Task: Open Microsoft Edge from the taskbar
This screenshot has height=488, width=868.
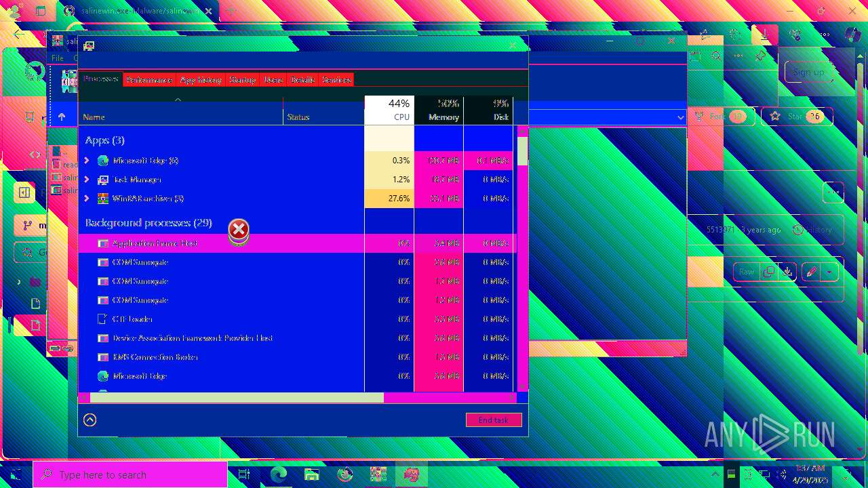Action: click(x=278, y=474)
